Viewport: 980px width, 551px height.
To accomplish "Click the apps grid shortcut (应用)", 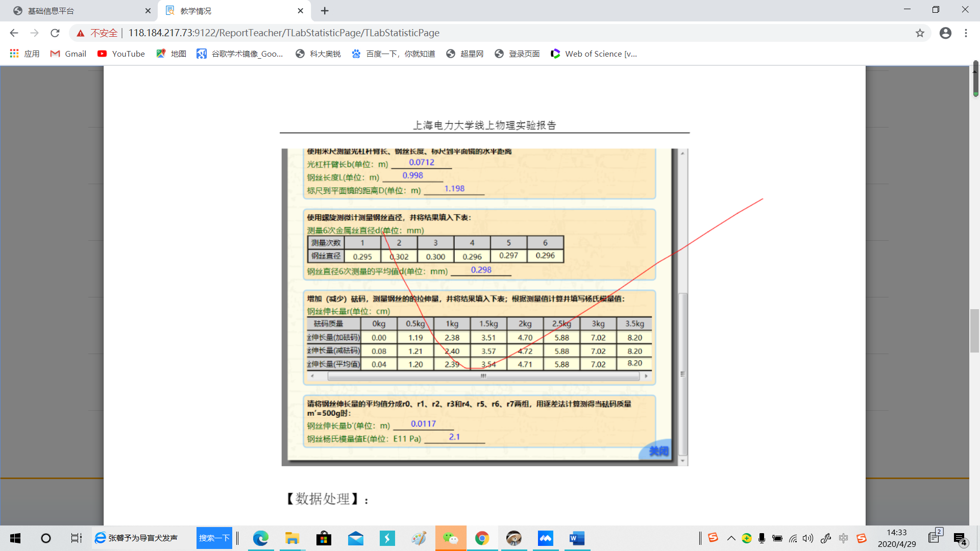I will coord(24,54).
